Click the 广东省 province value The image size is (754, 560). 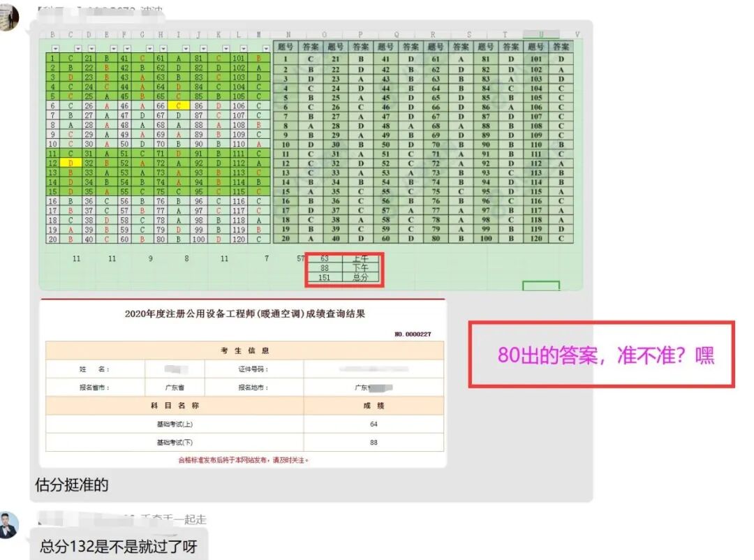(x=175, y=388)
